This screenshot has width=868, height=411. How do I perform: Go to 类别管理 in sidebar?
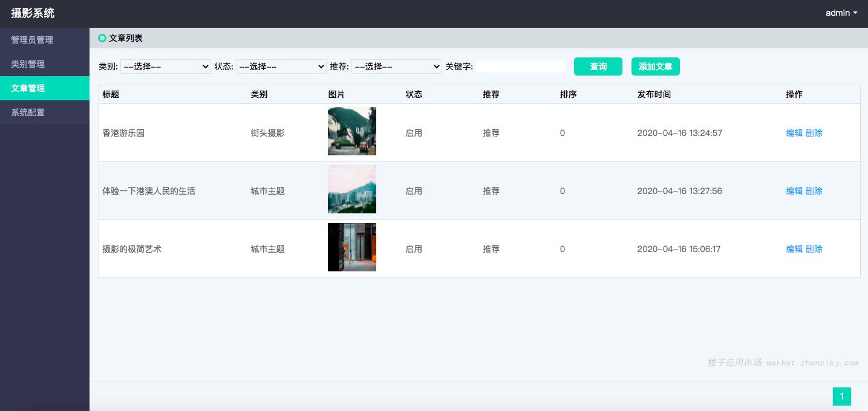(28, 64)
